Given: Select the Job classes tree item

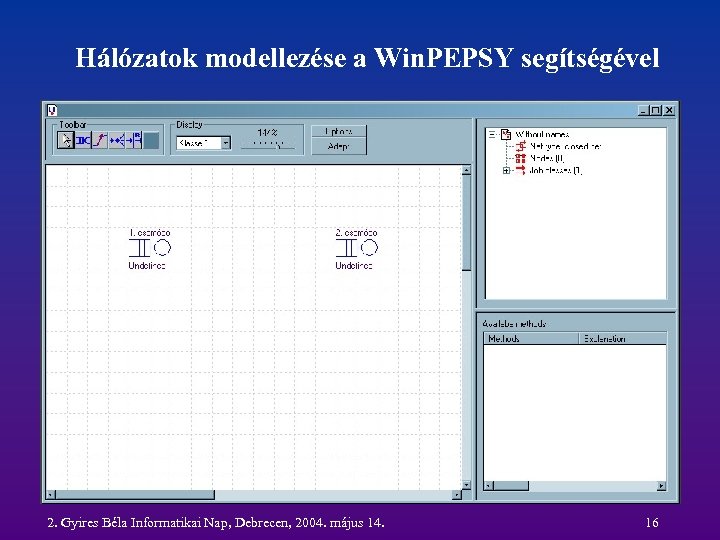Looking at the screenshot, I should pyautogui.click(x=556, y=170).
